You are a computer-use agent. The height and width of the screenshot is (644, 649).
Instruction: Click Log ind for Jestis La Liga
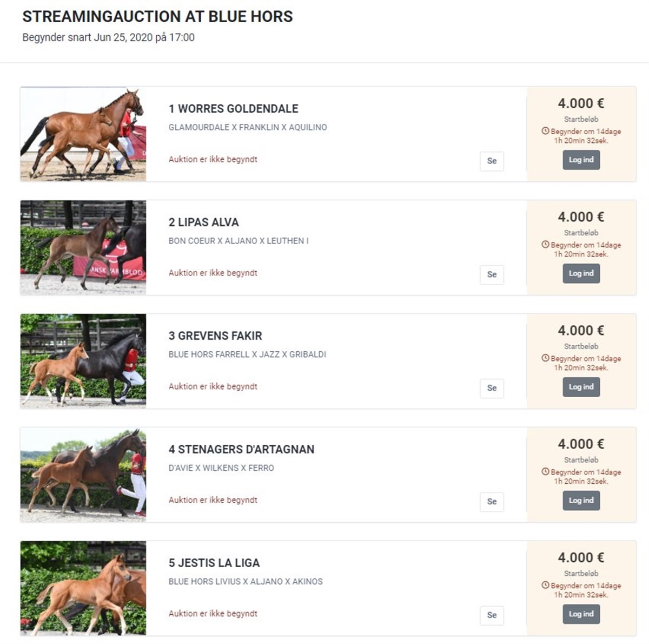click(581, 615)
